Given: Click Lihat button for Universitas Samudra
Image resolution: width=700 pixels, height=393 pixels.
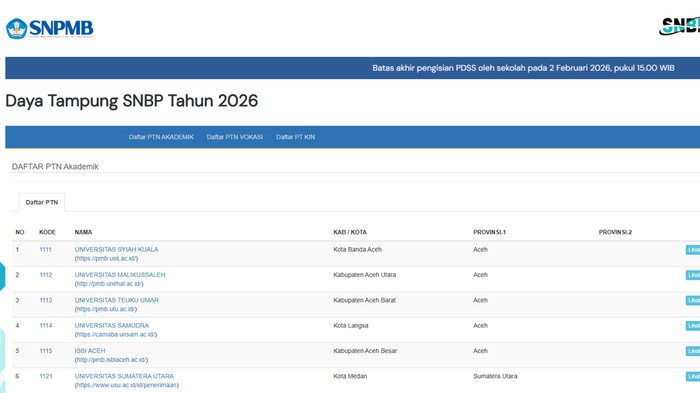Looking at the screenshot, I should [693, 326].
